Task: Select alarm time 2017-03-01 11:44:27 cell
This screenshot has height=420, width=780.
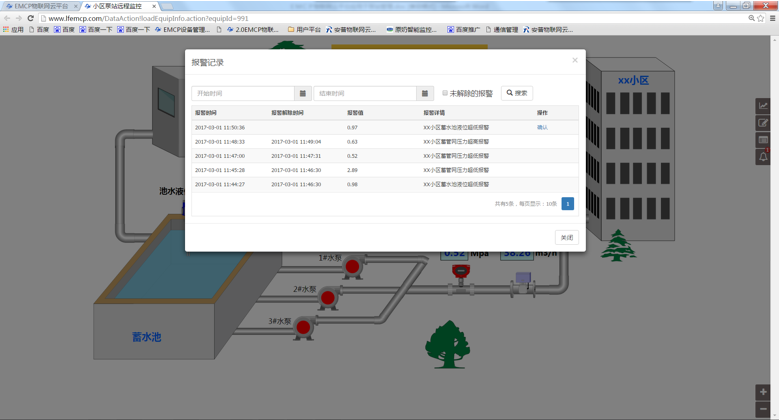Action: [220, 184]
